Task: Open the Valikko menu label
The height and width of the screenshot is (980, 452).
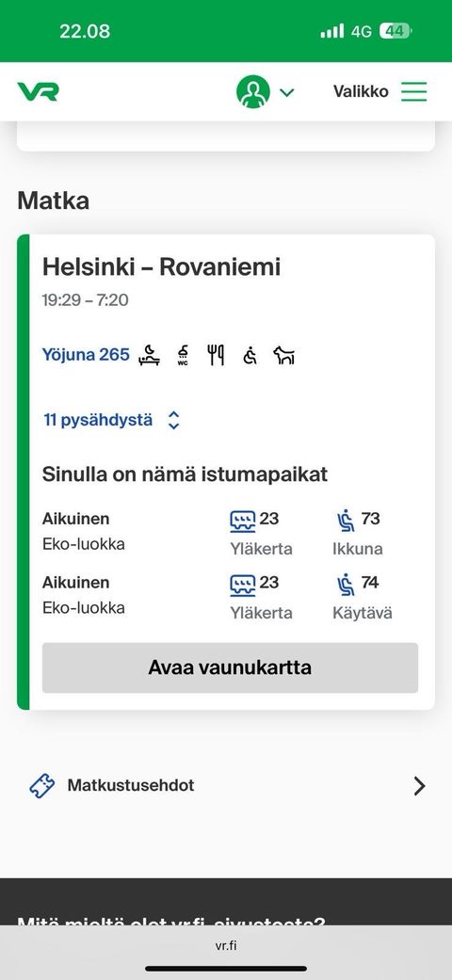Action: [361, 92]
